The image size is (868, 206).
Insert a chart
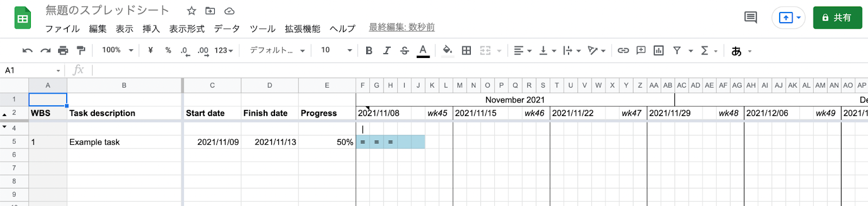pyautogui.click(x=659, y=50)
